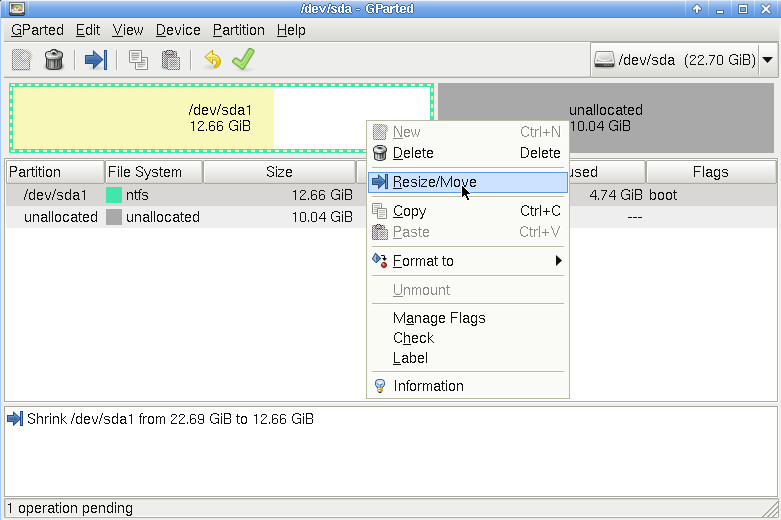The height and width of the screenshot is (520, 781).
Task: Click the unallocated gray color swatch
Action: coord(114,217)
